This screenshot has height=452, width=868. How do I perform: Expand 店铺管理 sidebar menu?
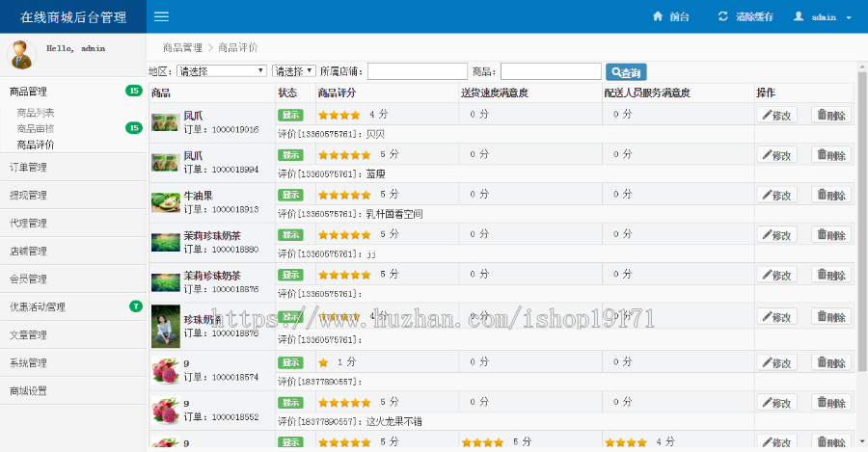[73, 252]
